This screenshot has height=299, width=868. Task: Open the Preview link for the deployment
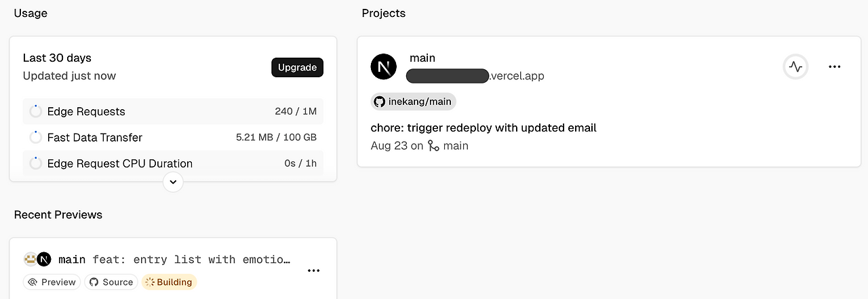[x=52, y=282]
